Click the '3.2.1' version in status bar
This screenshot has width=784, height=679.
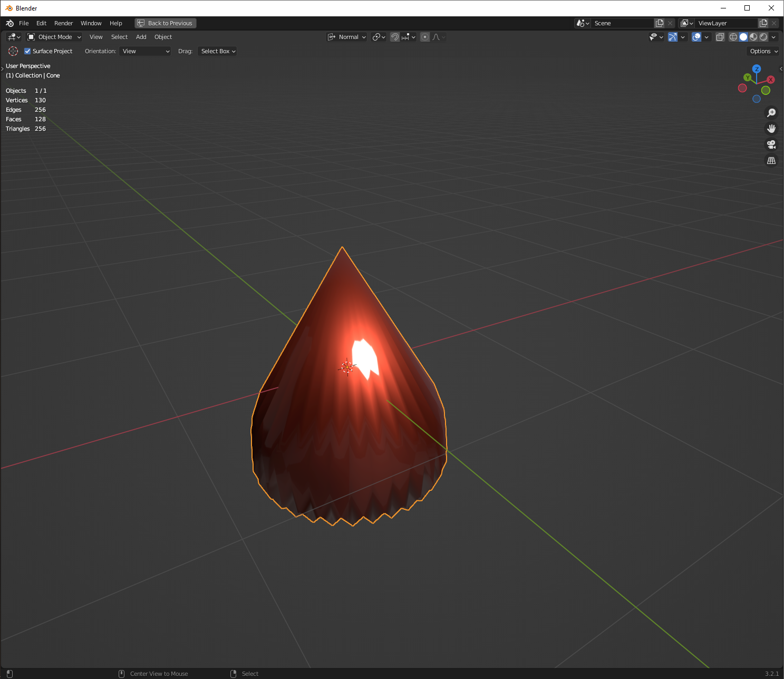[772, 674]
